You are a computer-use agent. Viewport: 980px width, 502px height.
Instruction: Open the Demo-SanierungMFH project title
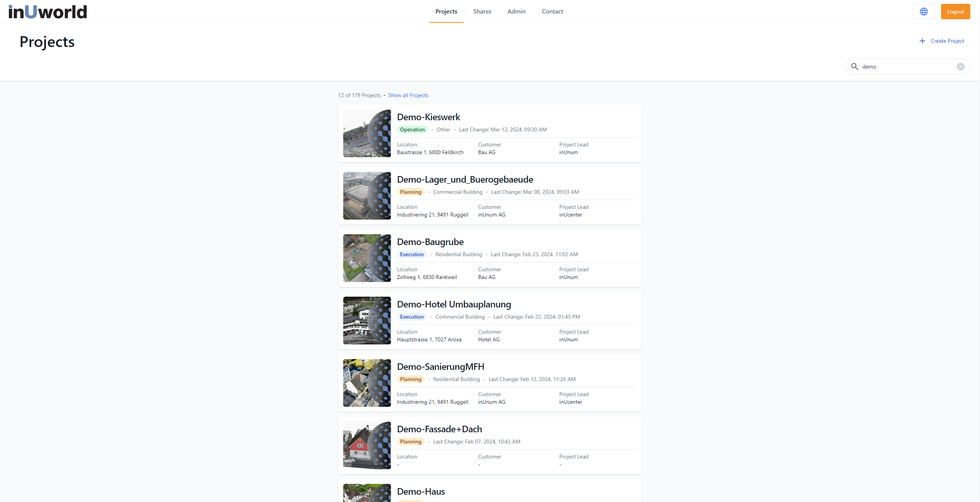tap(440, 367)
